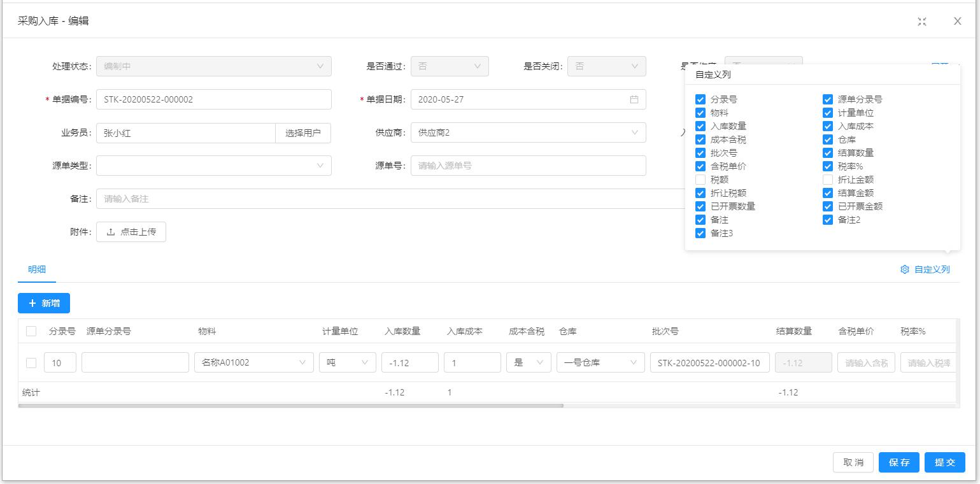Viewport: 980px width, 484px height.
Task: Close the 采购入库 edit dialog
Action: click(957, 21)
